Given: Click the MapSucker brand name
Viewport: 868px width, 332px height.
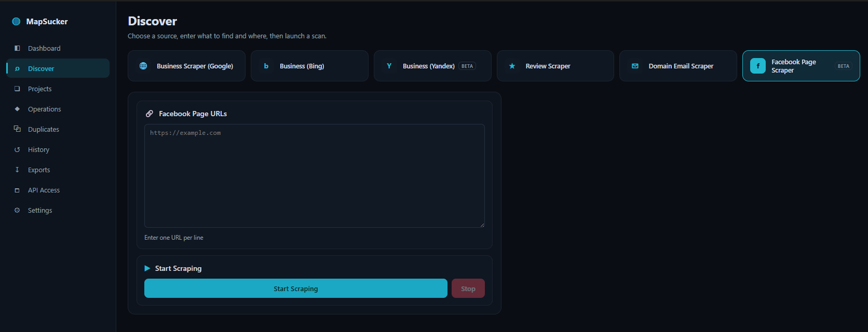Looking at the screenshot, I should tap(47, 22).
